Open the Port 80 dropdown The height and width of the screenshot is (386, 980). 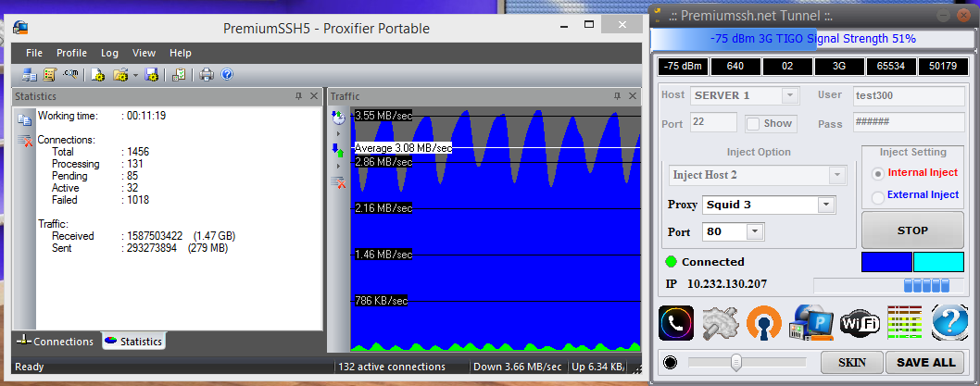[755, 231]
